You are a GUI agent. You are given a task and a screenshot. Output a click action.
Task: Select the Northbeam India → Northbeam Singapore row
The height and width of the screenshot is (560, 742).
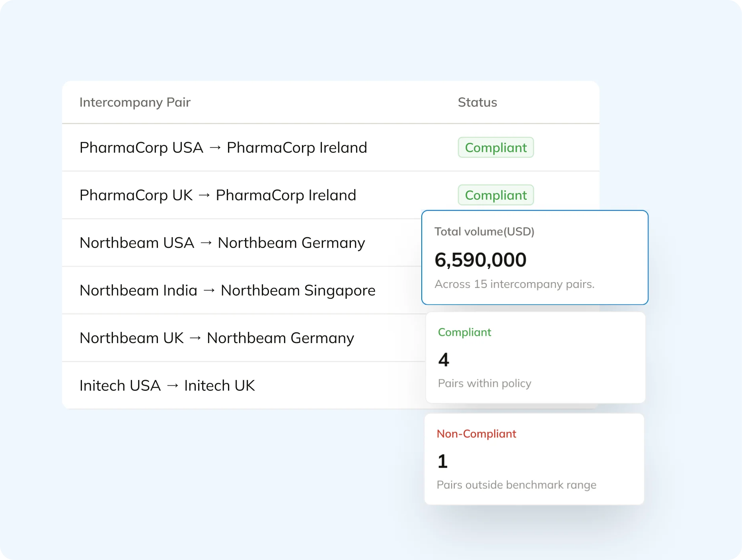227,290
